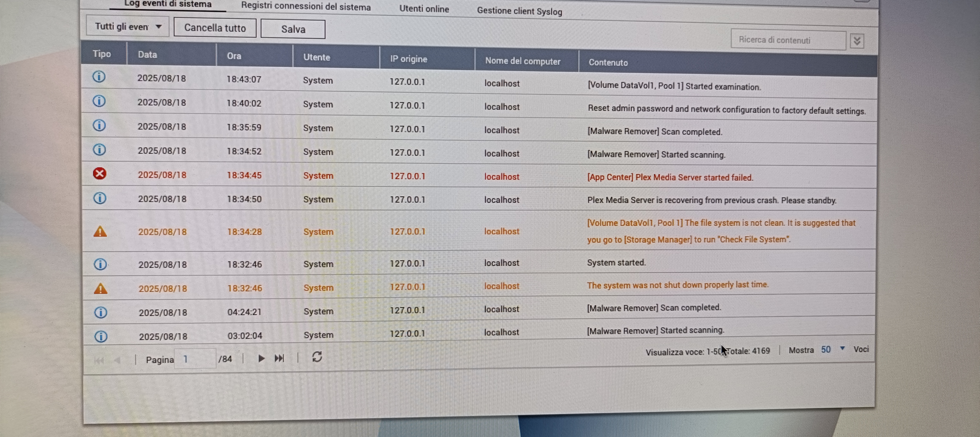Open the Utenti online tab
This screenshot has width=980, height=437.
click(x=424, y=9)
